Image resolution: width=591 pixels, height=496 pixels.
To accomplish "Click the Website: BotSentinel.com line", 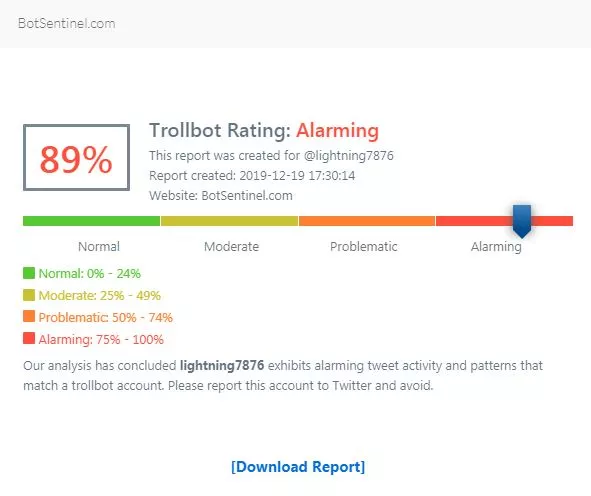I will point(221,196).
